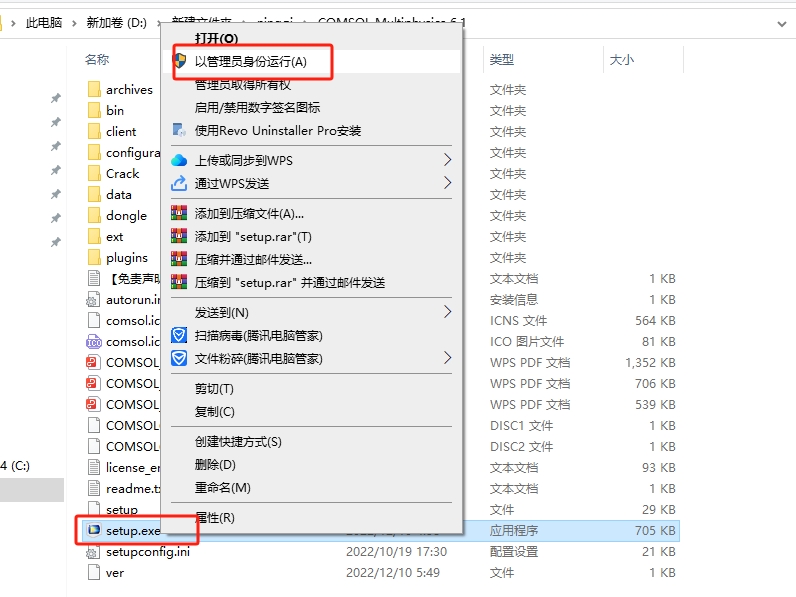
Task: Click the Tencent shield icon beside 文件粉碎
Action: click(x=179, y=358)
